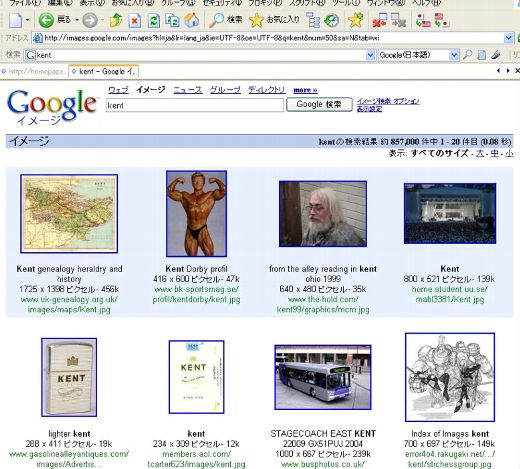Open the new page dropdown arrow
Image resolution: width=520 pixels, height=469 pixels.
coord(27,20)
